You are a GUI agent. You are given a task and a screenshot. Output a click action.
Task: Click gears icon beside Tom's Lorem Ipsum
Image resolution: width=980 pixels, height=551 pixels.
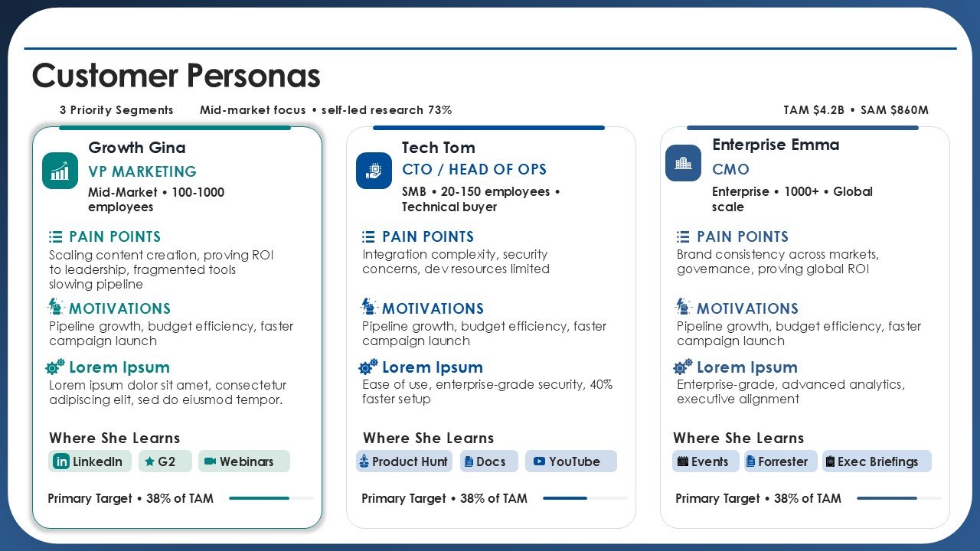369,367
